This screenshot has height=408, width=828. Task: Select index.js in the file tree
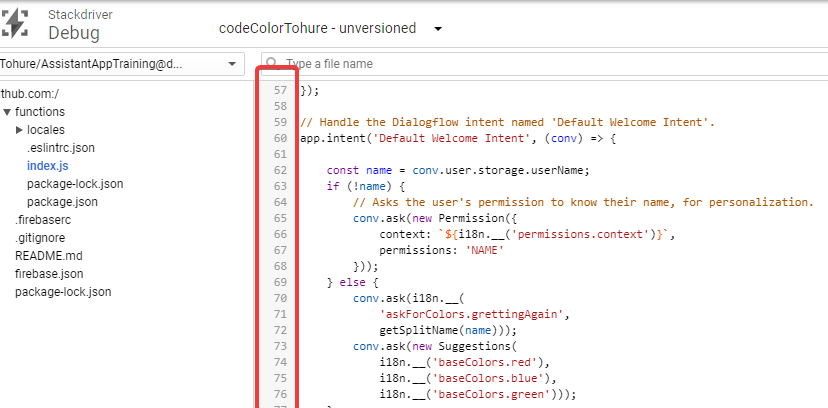click(48, 166)
